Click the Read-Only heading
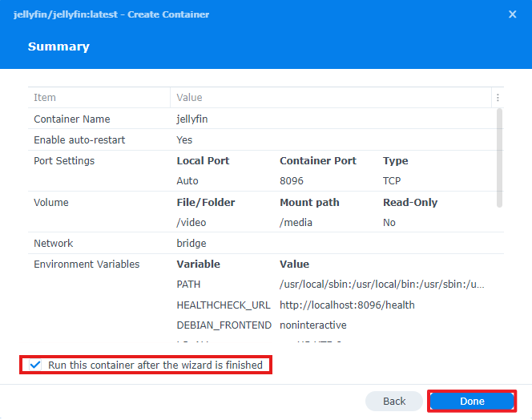532x420 pixels. tap(410, 203)
